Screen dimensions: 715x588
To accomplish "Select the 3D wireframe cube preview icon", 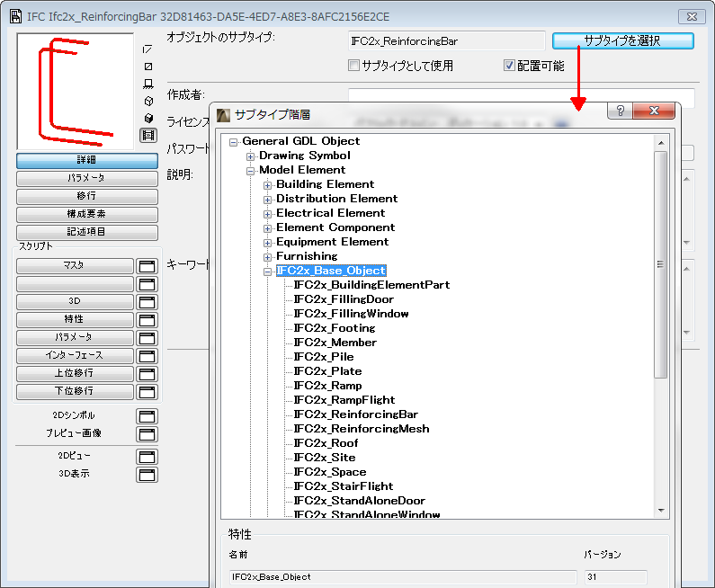I will click(148, 101).
